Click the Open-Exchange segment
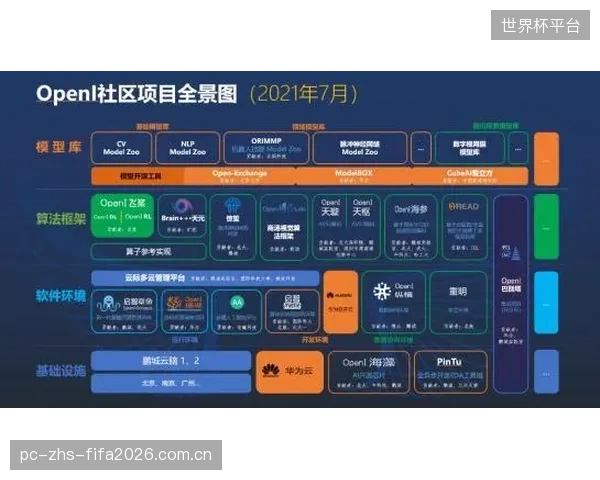Image resolution: width=600 pixels, height=480 pixels. pyautogui.click(x=240, y=176)
